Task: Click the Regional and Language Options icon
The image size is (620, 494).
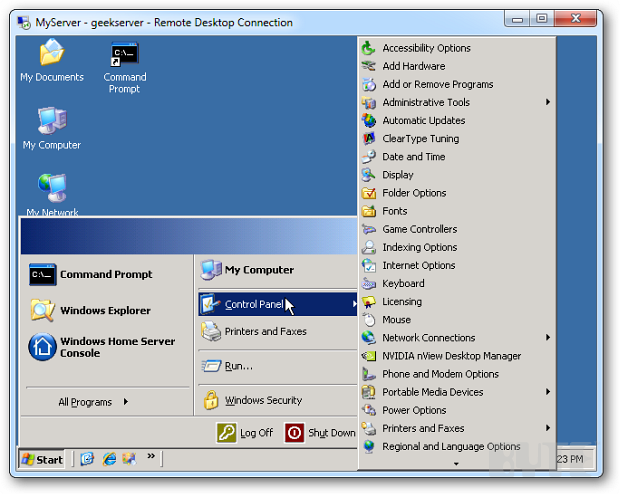Action: 369,447
